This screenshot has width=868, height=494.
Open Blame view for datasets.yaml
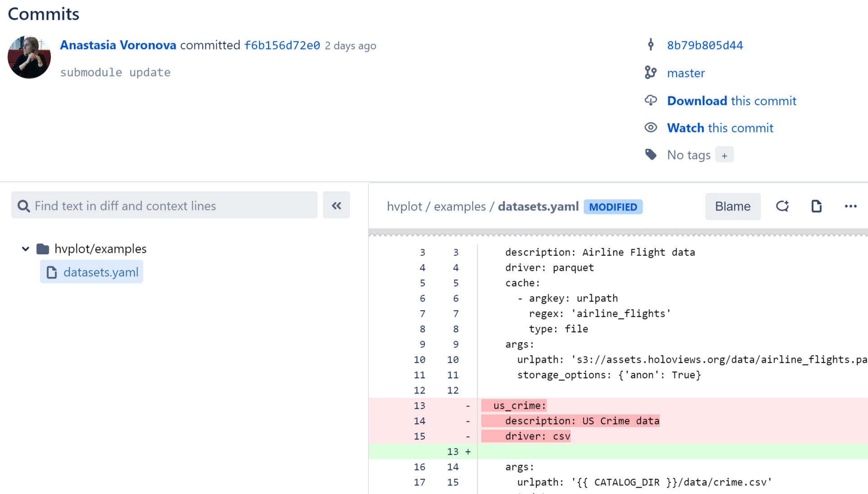point(732,206)
